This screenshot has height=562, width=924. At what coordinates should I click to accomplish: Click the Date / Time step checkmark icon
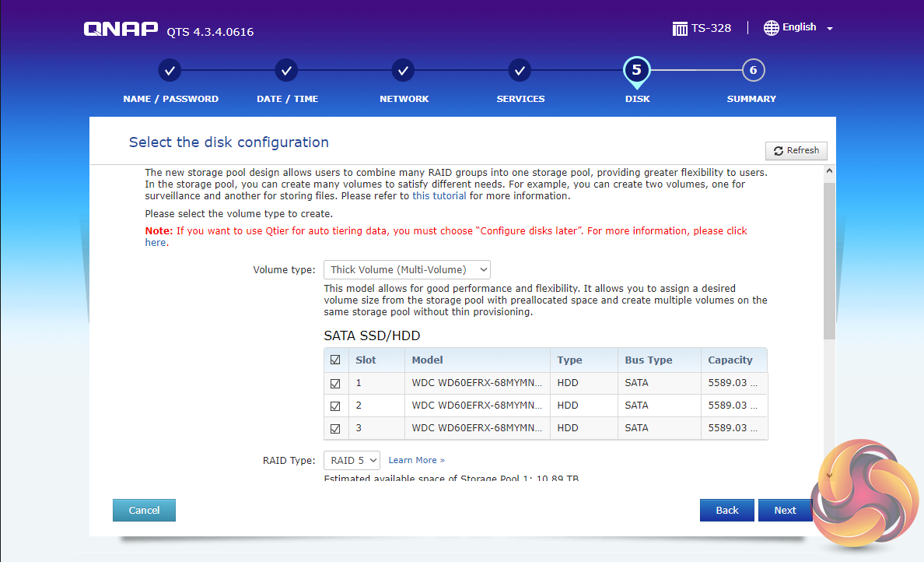pyautogui.click(x=287, y=71)
